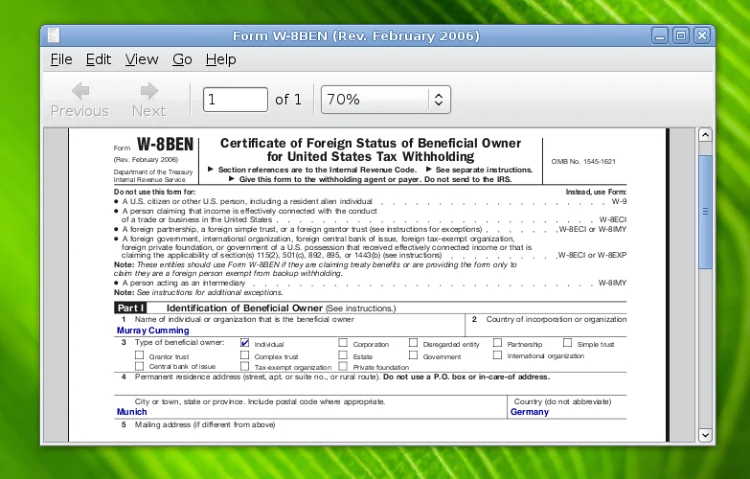Check the International organization checkbox
The height and width of the screenshot is (479, 750).
pos(497,355)
